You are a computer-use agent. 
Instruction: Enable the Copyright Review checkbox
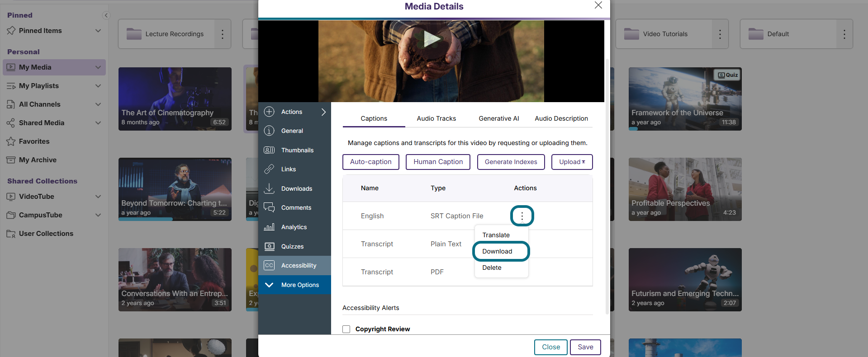pos(346,329)
